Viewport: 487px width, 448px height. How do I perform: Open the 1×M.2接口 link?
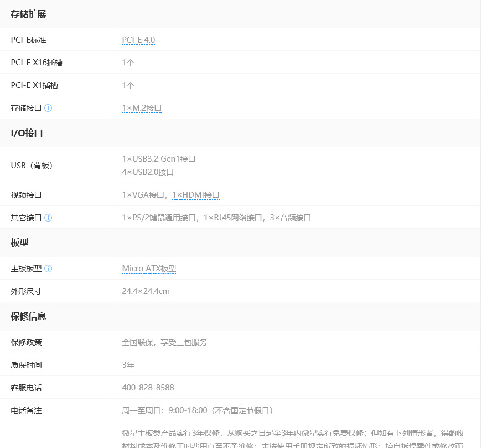(x=142, y=108)
